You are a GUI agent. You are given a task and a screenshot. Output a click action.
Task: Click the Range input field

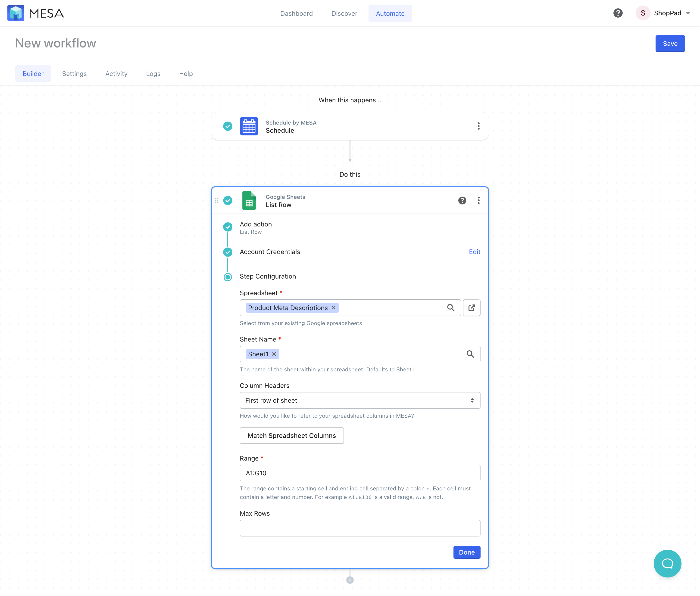(x=360, y=473)
